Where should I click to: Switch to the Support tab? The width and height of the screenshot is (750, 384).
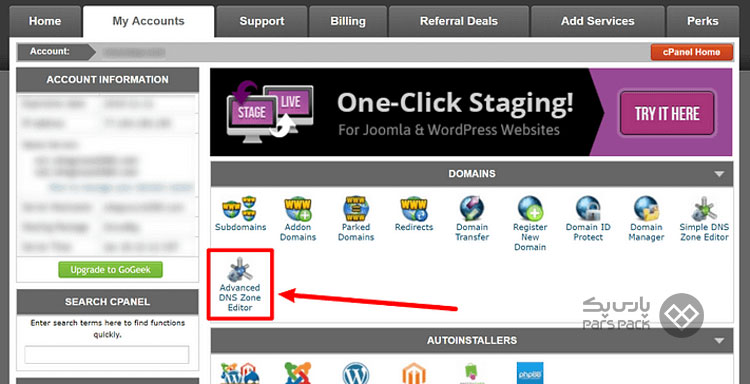262,22
